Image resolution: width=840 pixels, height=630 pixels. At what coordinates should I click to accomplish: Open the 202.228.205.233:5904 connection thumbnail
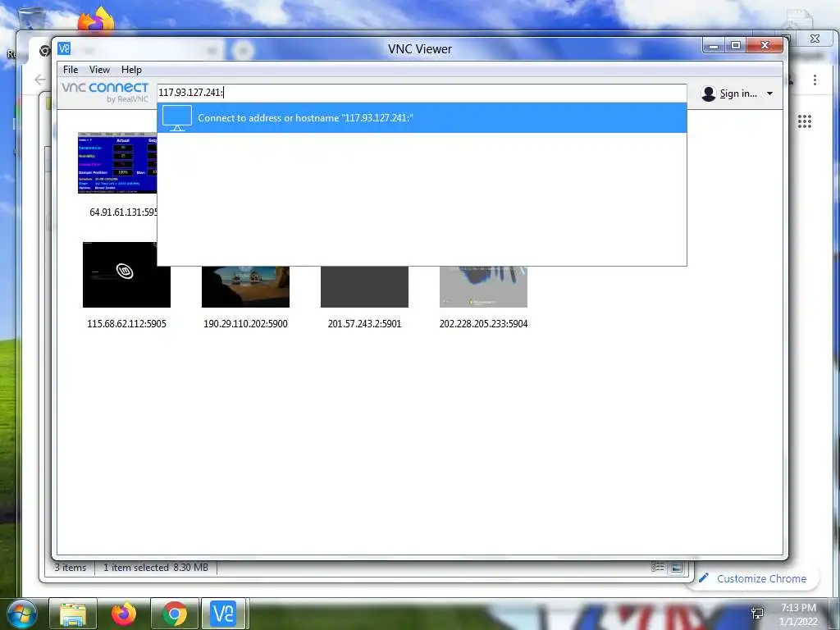483,286
